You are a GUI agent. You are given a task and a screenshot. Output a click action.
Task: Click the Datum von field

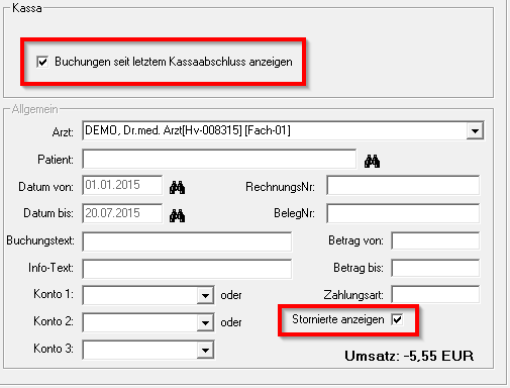pos(122,185)
